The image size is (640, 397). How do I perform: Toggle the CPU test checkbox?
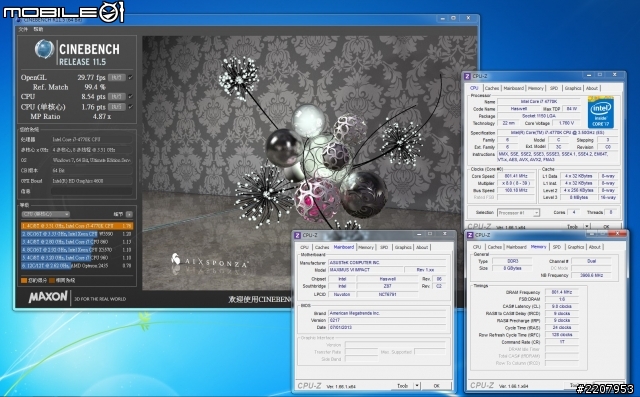click(x=130, y=96)
